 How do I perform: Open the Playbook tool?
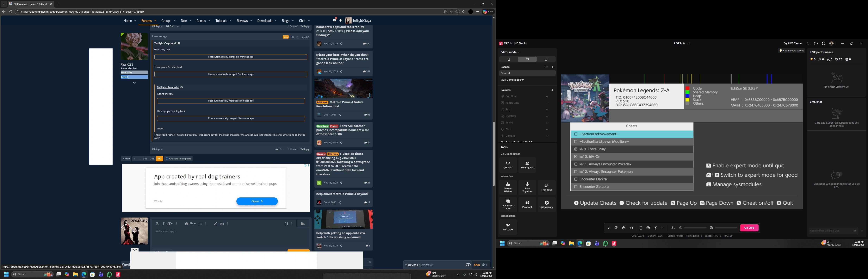527,205
